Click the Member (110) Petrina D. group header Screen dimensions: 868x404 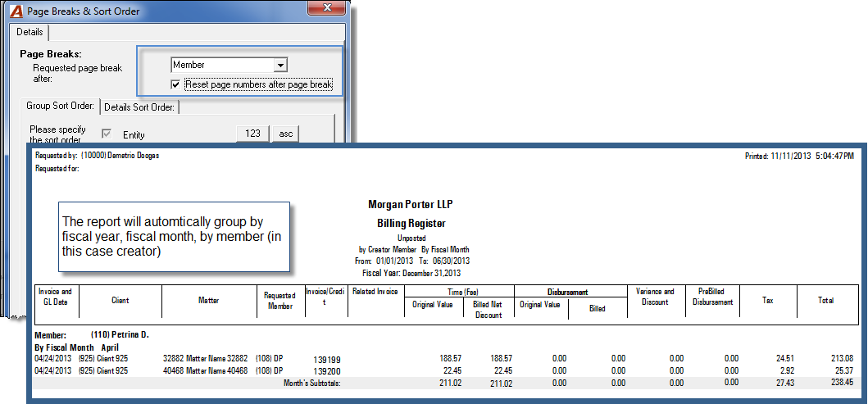tap(92, 335)
